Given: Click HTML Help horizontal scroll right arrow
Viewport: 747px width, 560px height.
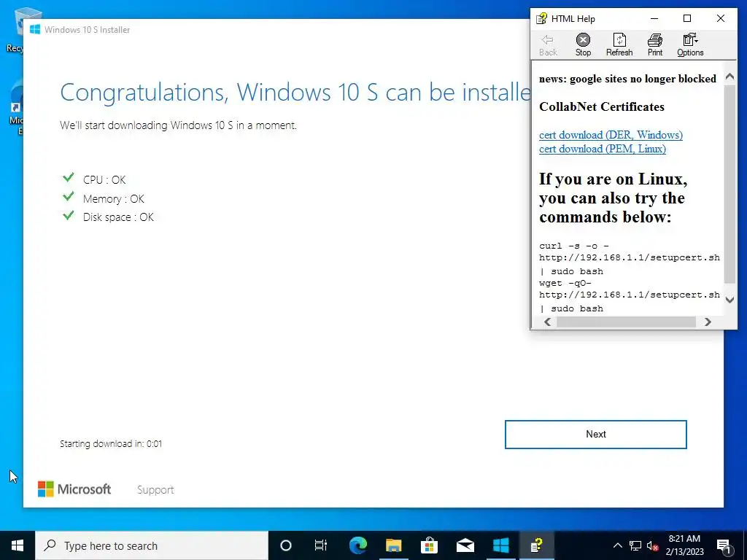Looking at the screenshot, I should point(708,322).
